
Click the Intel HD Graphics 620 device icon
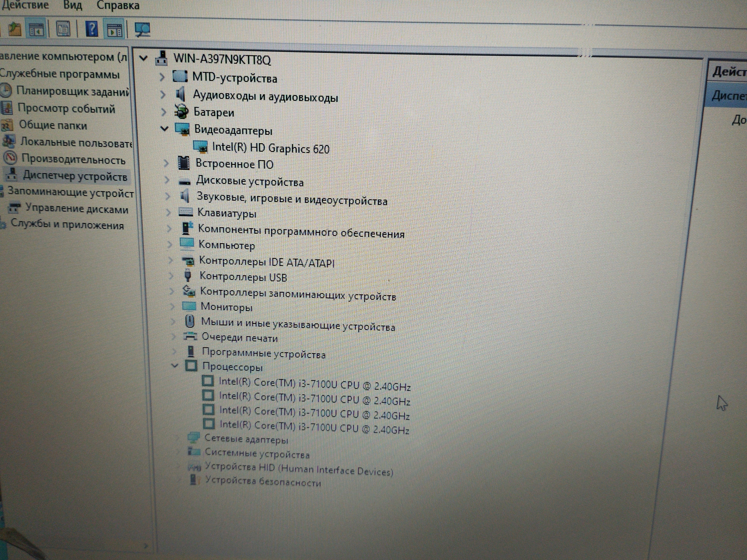(x=200, y=147)
